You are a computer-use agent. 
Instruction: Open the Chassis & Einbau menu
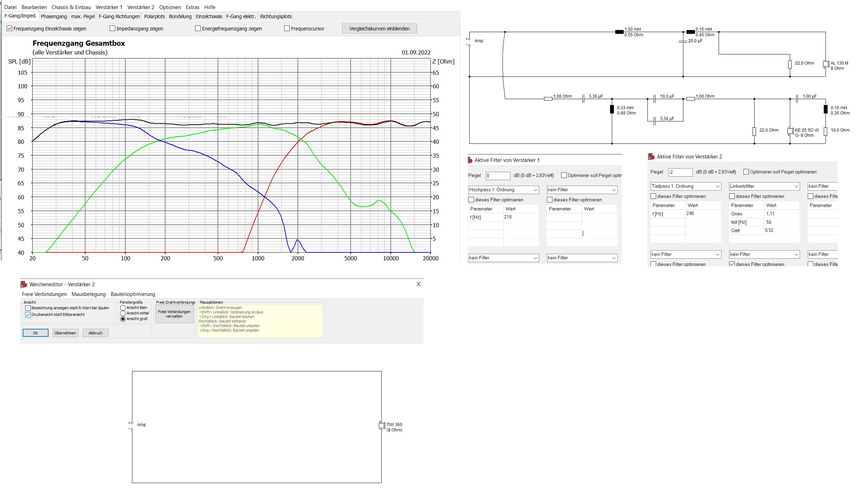coord(71,7)
